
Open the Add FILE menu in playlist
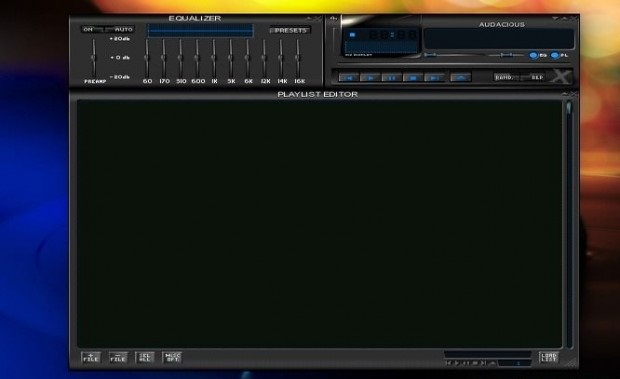pos(91,357)
